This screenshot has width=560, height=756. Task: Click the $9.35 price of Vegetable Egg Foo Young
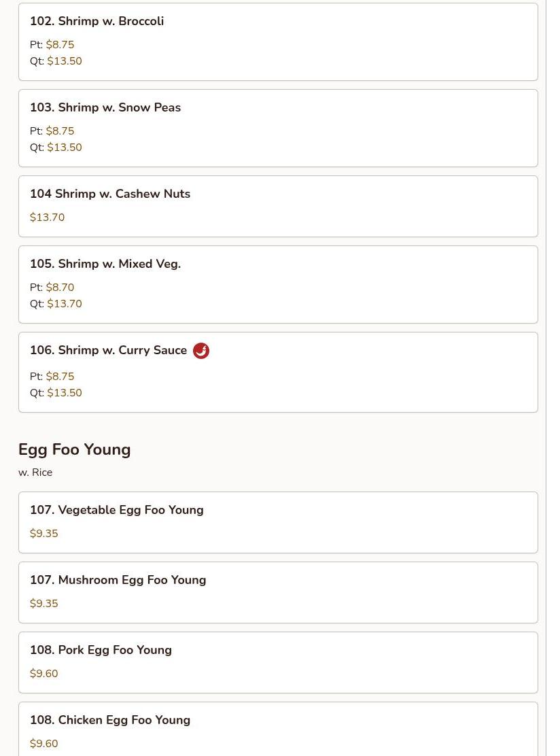pos(44,534)
